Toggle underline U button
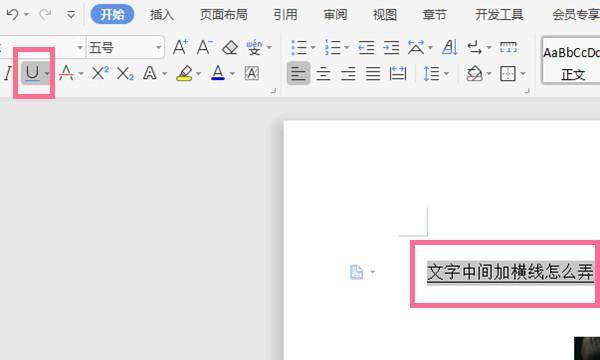 click(x=32, y=73)
